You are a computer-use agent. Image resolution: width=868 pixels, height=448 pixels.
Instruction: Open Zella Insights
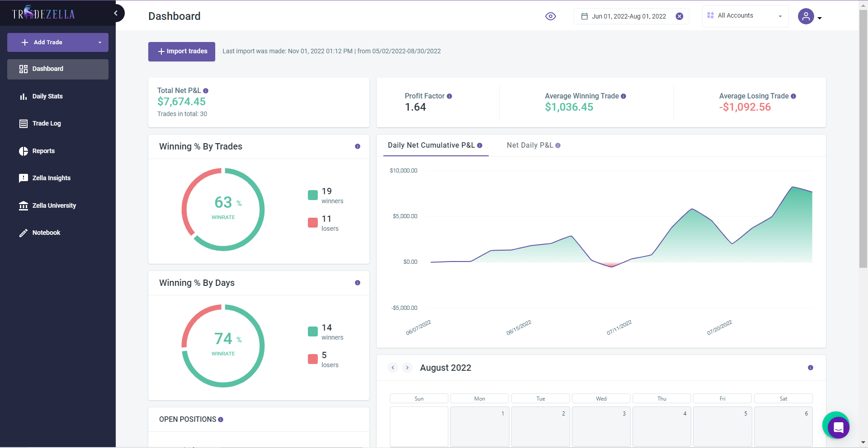(51, 178)
